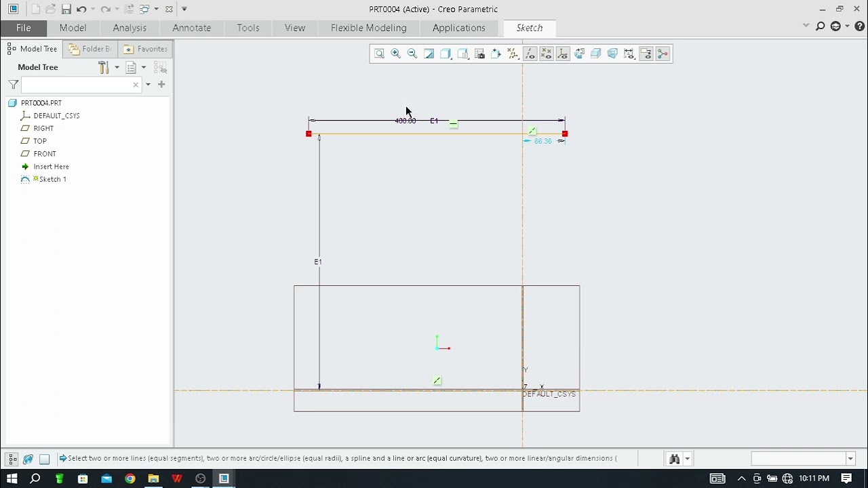This screenshot has width=868, height=488.
Task: Open the Undo history dropdown arrow
Action: (x=92, y=9)
